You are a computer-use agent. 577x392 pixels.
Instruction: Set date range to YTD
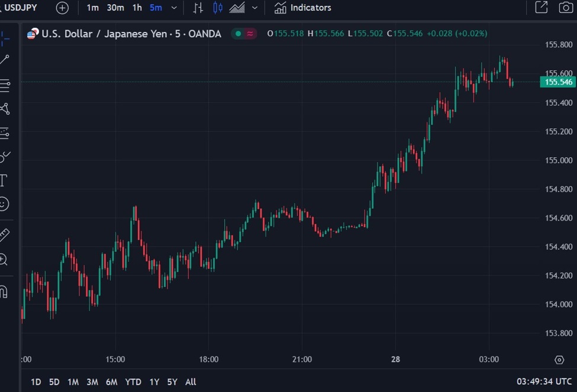[133, 382]
